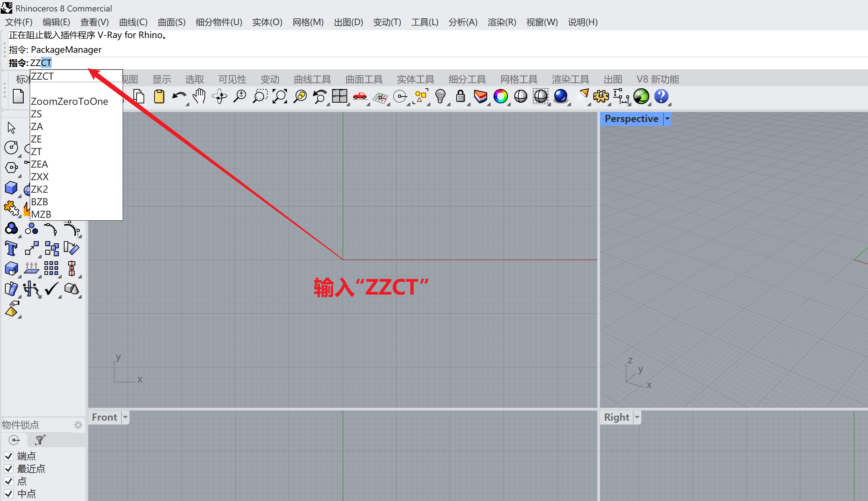This screenshot has width=868, height=501.
Task: Select the Text tool in sidebar
Action: click(x=11, y=248)
